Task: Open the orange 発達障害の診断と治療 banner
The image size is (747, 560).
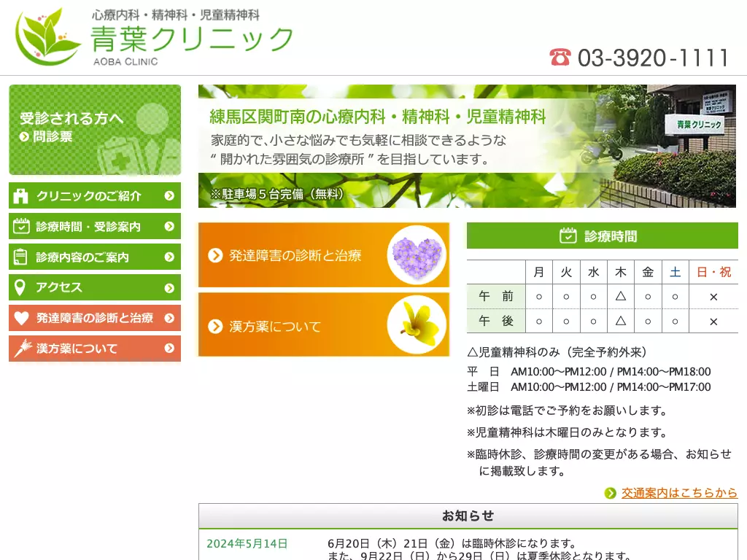Action: 324,255
